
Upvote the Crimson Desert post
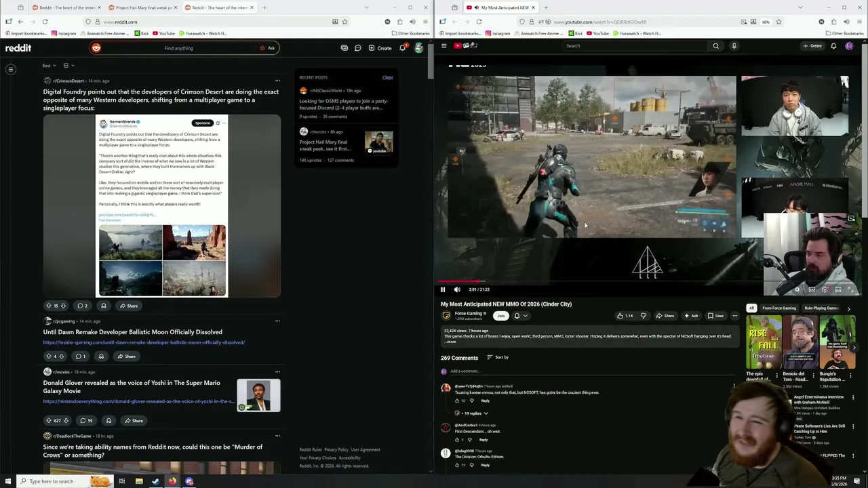point(48,306)
